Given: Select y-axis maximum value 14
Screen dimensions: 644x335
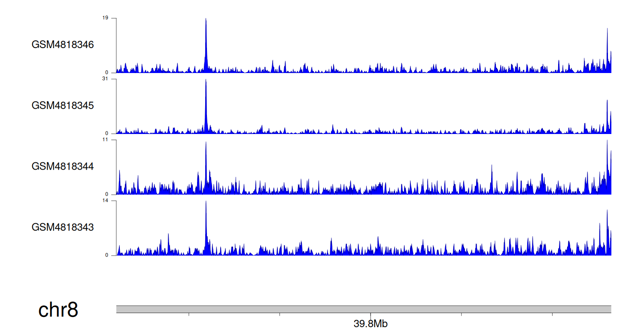Looking at the screenshot, I should 105,201.
